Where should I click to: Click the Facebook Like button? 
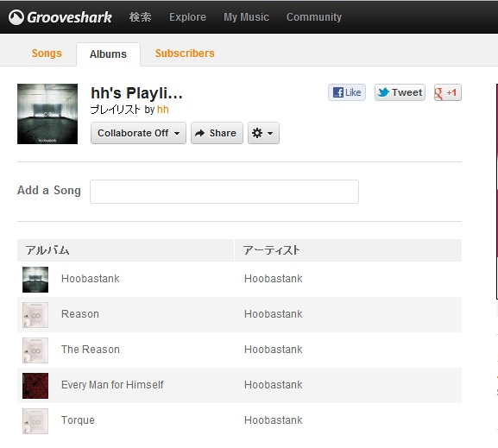[x=347, y=92]
